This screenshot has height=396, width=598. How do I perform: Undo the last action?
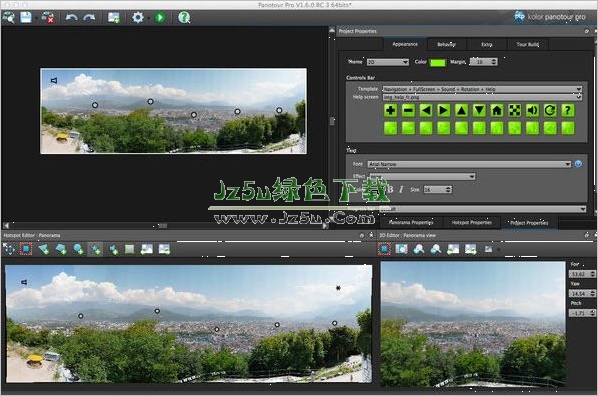71,18
